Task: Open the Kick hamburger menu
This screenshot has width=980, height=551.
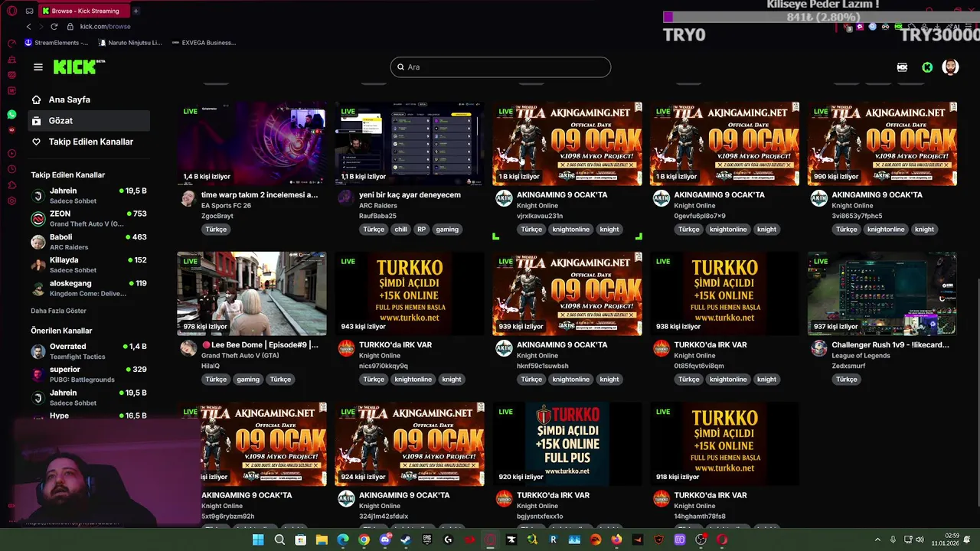Action: (38, 67)
